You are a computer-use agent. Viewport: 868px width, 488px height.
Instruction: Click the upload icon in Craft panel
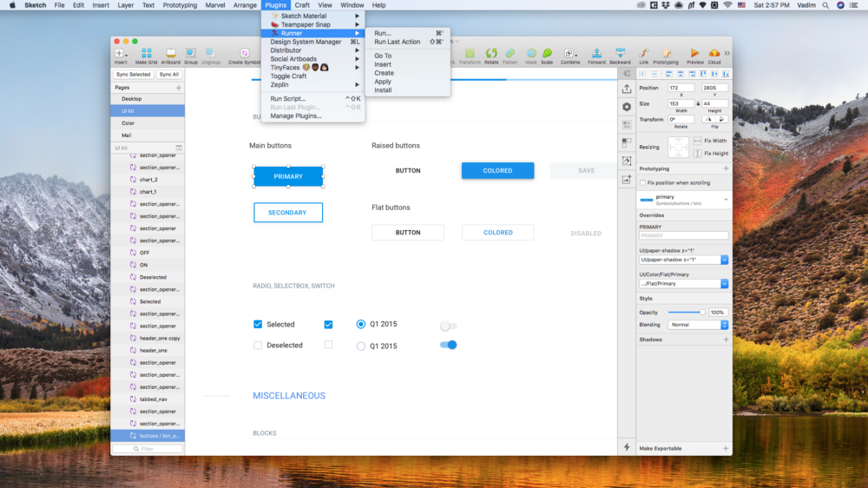coord(627,89)
